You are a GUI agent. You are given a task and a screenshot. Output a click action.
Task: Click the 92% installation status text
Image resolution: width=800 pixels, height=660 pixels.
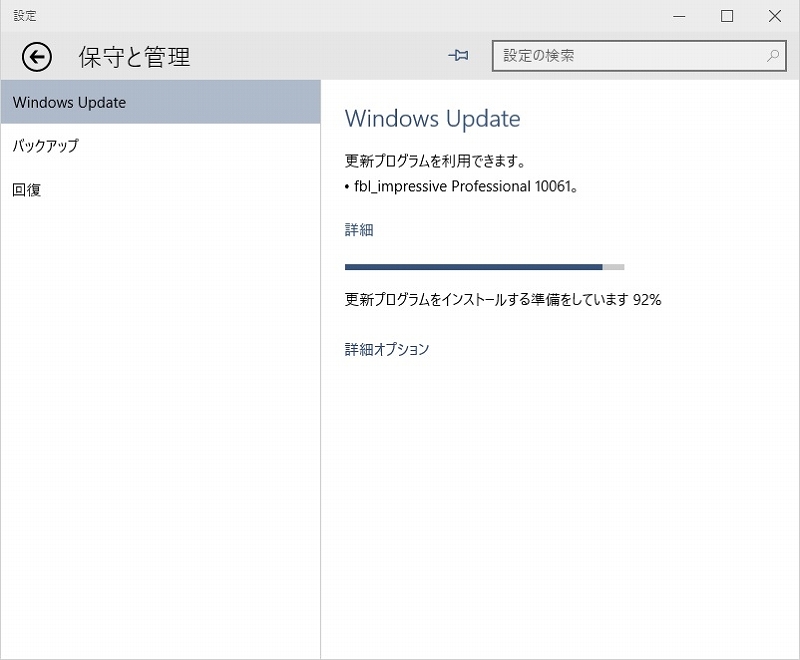[503, 299]
